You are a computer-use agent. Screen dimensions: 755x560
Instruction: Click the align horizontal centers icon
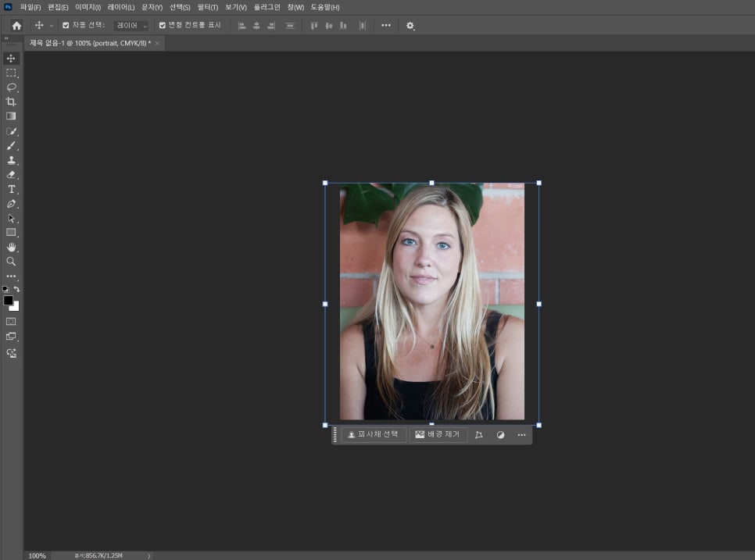point(256,26)
